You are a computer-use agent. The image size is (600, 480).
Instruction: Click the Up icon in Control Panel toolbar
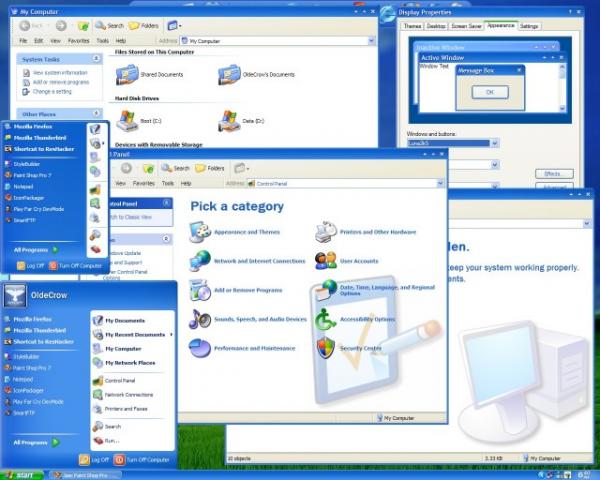148,168
